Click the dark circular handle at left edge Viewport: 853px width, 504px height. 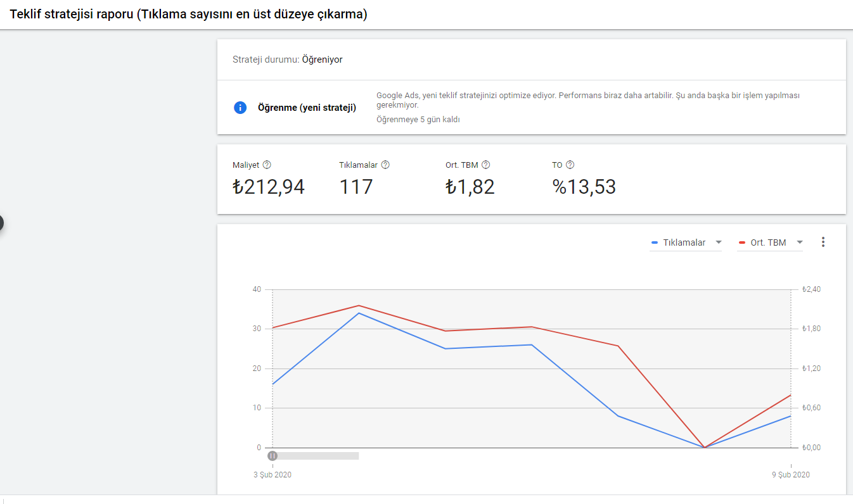[x=1, y=223]
